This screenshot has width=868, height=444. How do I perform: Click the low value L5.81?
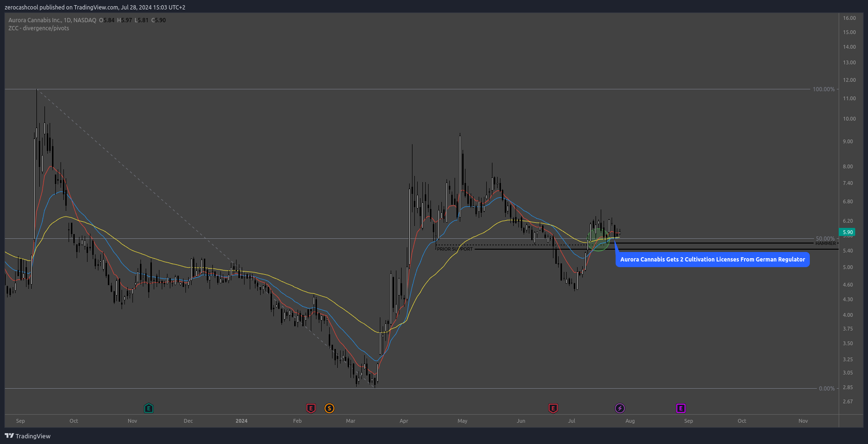141,20
